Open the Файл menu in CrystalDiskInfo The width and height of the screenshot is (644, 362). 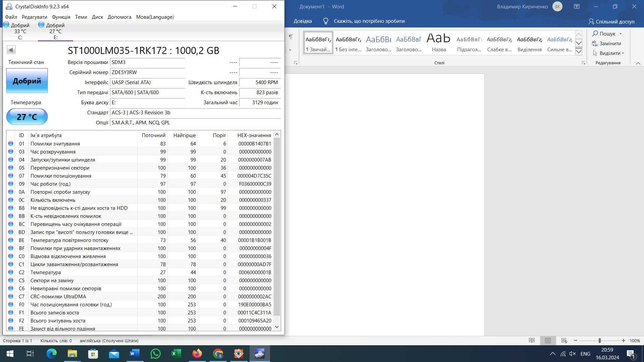(x=11, y=17)
